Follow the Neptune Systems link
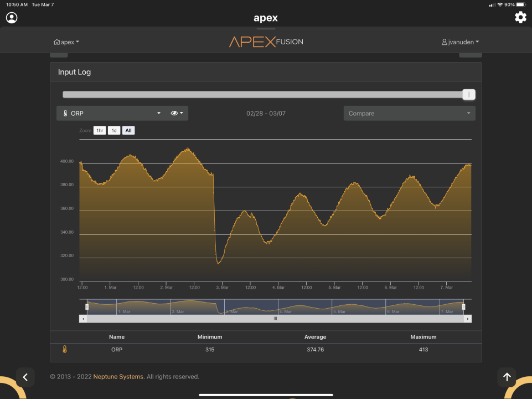 [118, 377]
